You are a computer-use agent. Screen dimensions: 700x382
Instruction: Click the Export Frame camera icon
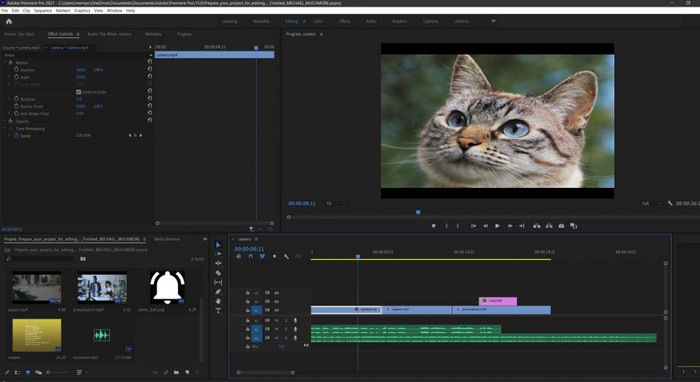pos(561,226)
